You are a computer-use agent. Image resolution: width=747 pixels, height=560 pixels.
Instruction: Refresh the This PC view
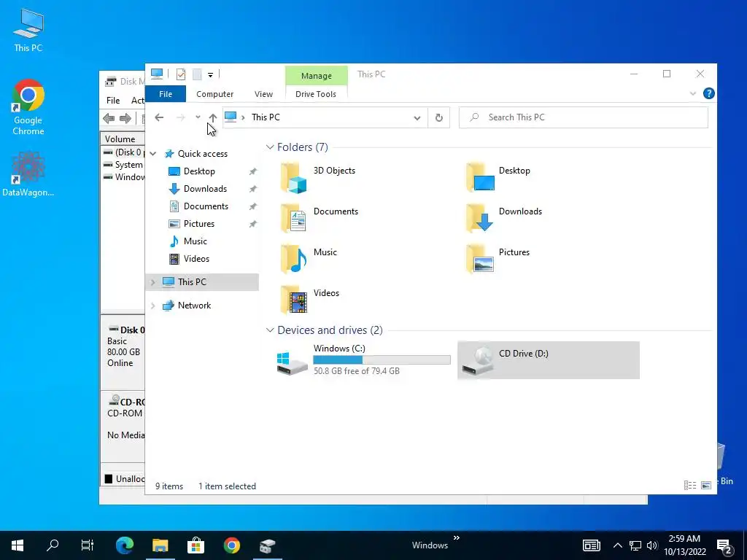tap(438, 117)
